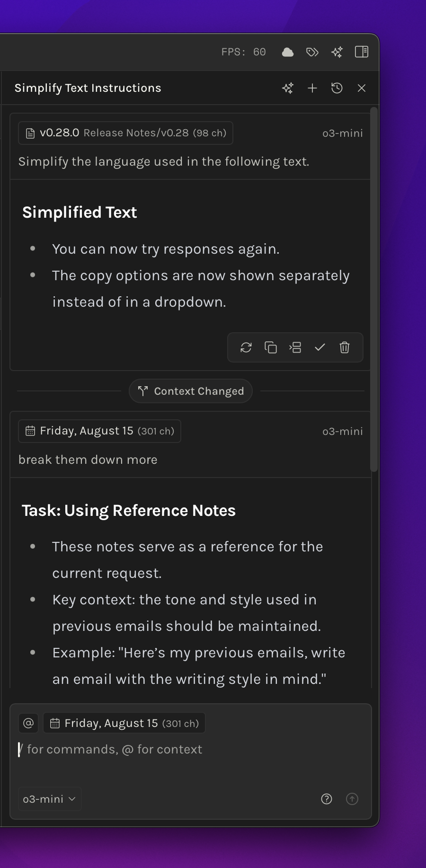The width and height of the screenshot is (426, 868).
Task: Click 'Task: Using Reference Notes' heading
Action: click(x=129, y=511)
